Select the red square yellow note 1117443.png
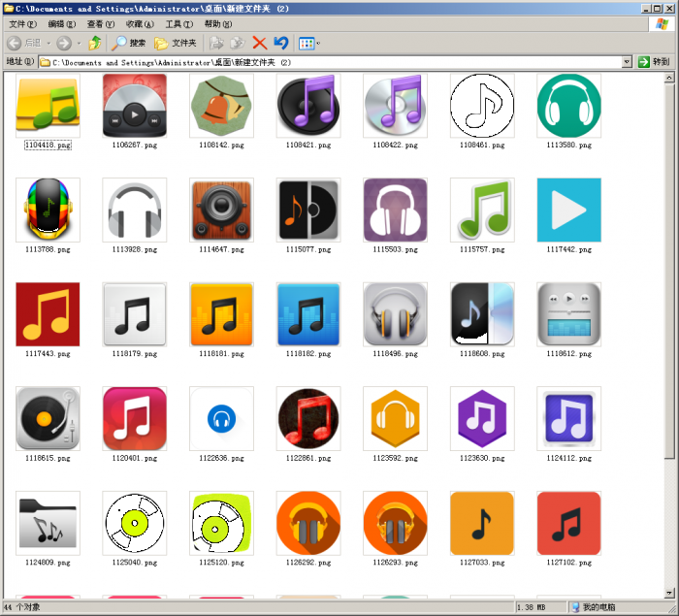 pos(48,314)
